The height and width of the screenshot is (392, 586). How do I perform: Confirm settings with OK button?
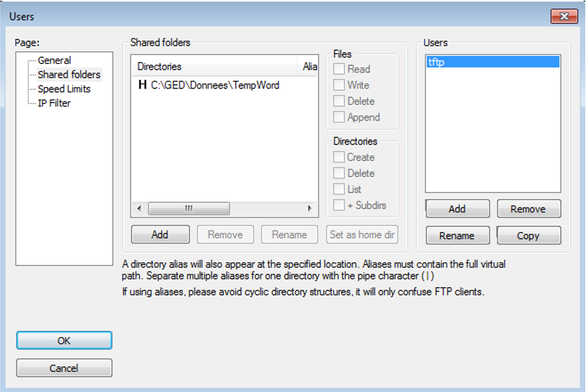[63, 340]
